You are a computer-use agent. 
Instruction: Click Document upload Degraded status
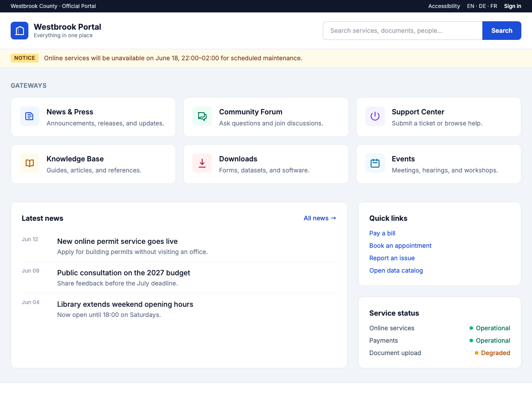pos(493,353)
